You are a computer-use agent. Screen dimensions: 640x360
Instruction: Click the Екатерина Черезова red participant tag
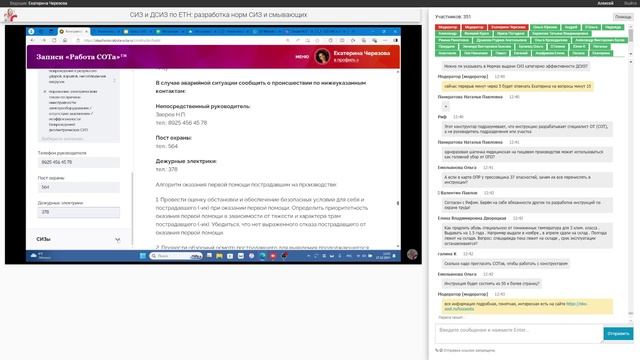pyautogui.click(x=508, y=27)
